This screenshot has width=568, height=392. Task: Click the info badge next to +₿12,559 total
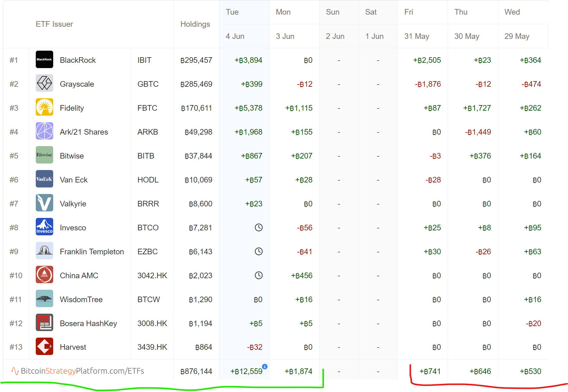coord(265,367)
